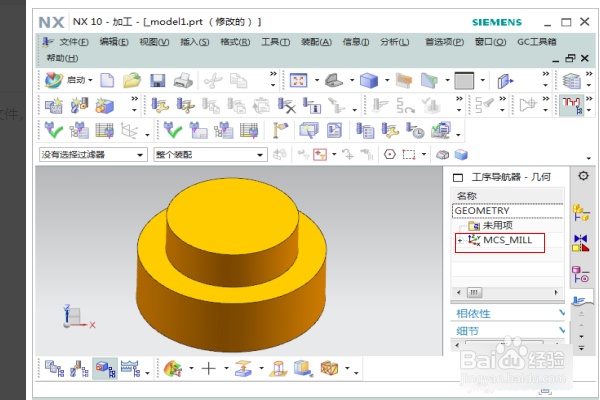Click the navigator horizontal scrollbar thumb

474,293
